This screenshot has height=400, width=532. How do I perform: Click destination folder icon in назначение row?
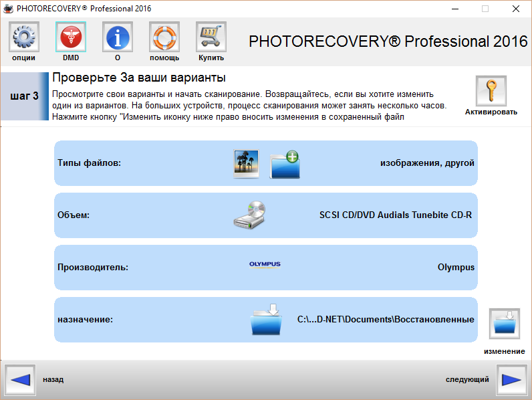click(266, 320)
